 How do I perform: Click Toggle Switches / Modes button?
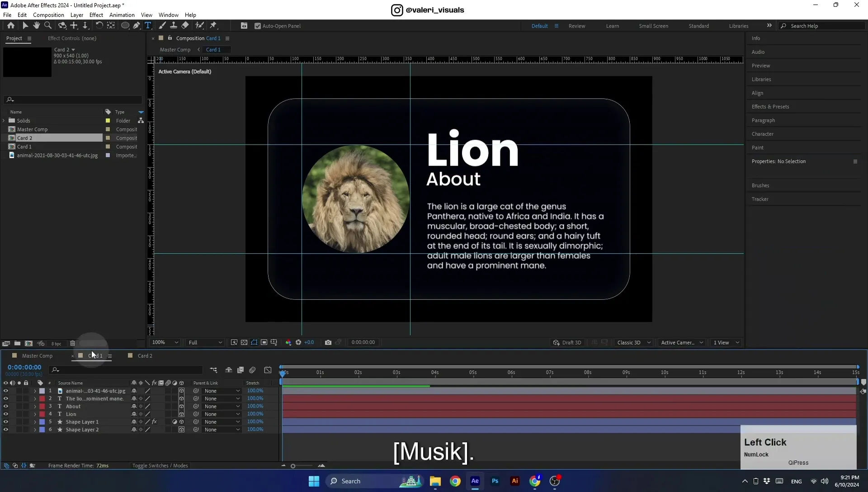coord(160,466)
